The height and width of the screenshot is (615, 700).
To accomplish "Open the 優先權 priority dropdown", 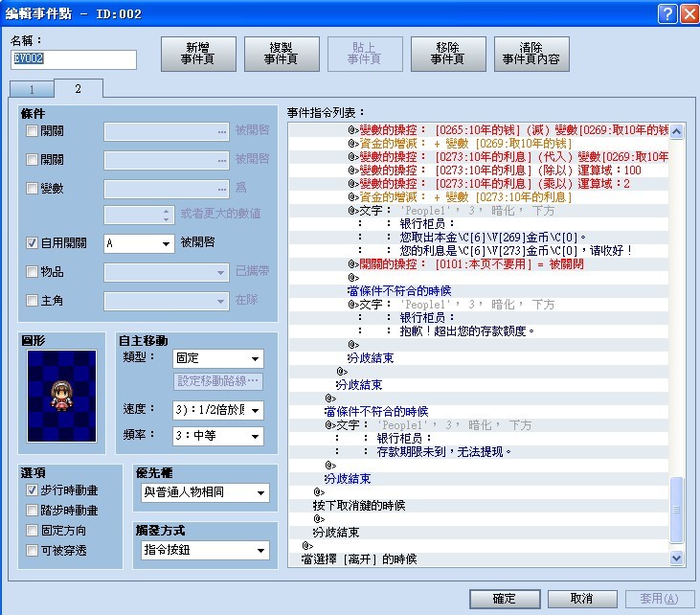I will 205,492.
